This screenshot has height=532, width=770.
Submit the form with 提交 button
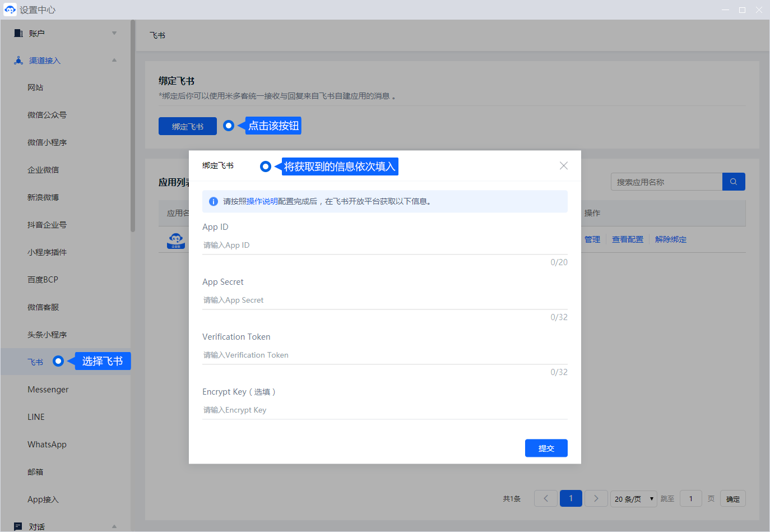[546, 448]
